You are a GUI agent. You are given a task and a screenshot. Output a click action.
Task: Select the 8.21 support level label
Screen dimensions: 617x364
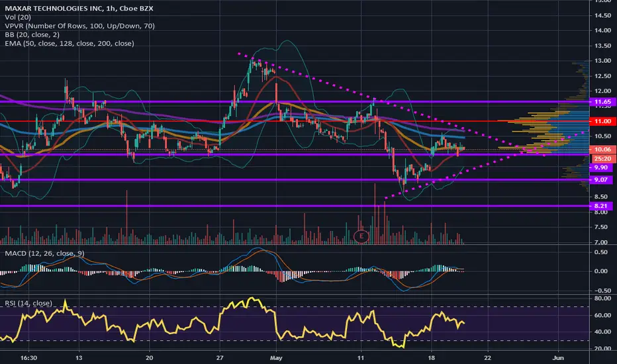pos(601,206)
